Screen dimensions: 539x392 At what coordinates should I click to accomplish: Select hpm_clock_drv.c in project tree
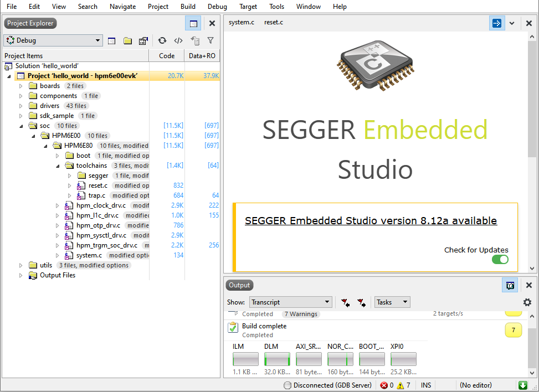coord(101,206)
